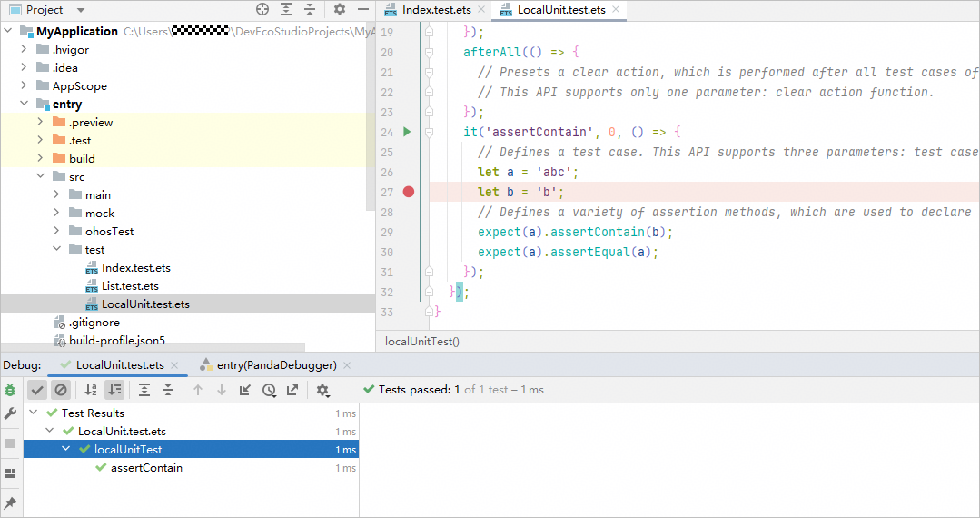Collapse the localUnitTest node in test results
The width and height of the screenshot is (980, 518).
click(67, 450)
